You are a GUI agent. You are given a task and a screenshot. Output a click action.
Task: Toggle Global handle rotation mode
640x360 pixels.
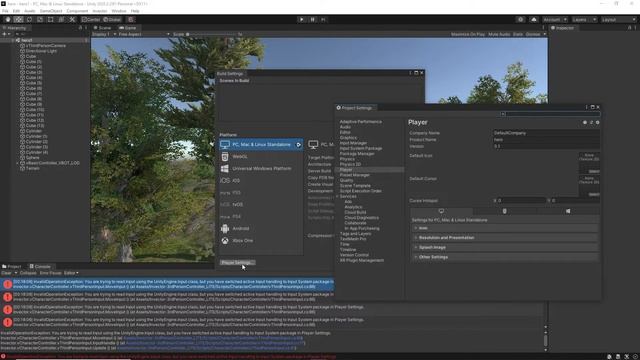pyautogui.click(x=112, y=20)
